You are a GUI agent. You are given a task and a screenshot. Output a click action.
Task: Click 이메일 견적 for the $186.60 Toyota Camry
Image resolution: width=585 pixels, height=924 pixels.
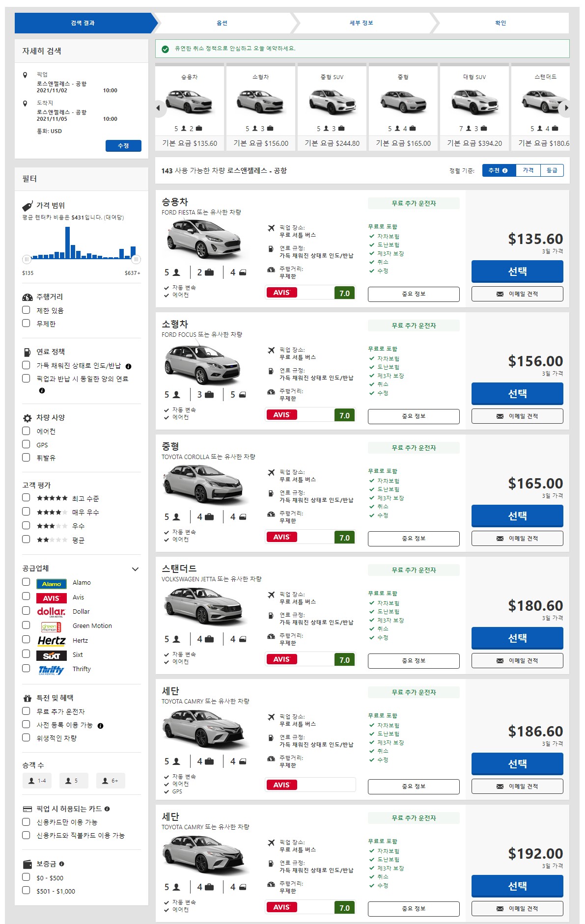point(517,787)
